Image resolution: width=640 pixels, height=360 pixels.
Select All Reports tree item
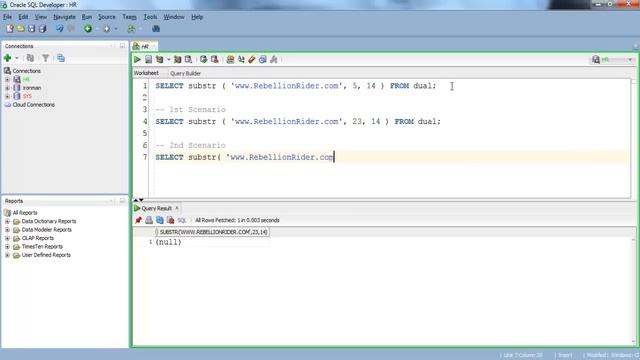click(25, 213)
